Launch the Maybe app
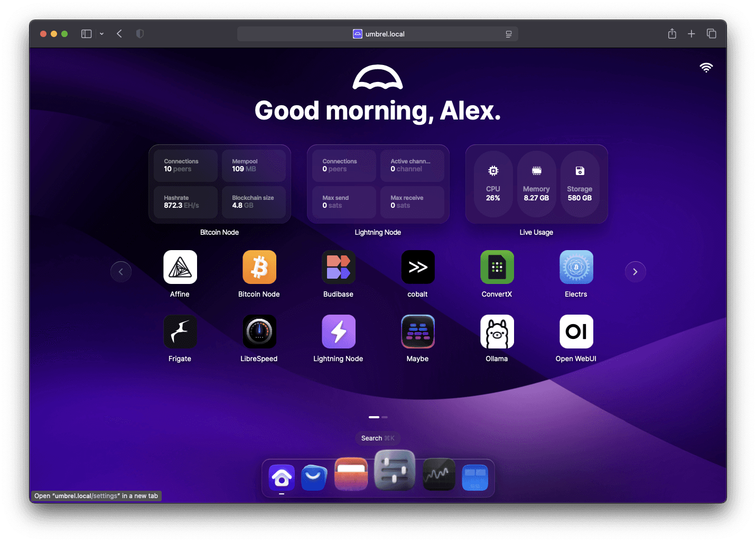756x542 pixels. click(418, 332)
